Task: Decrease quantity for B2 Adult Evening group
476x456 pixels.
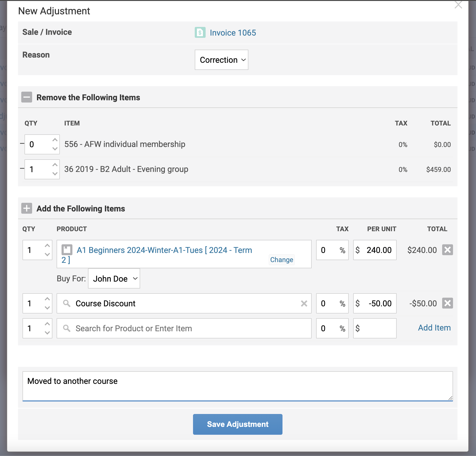Action: click(x=55, y=174)
